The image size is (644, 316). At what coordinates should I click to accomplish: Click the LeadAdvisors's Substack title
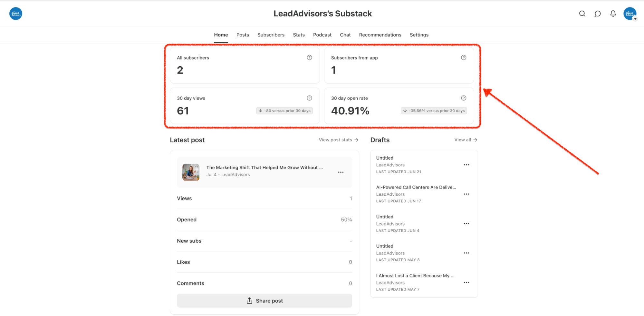[x=322, y=14]
